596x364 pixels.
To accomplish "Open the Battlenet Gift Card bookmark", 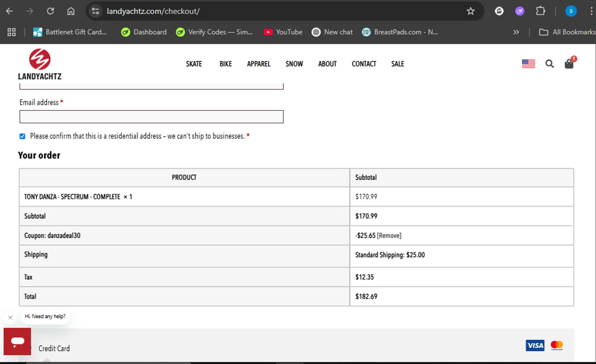I will [70, 32].
